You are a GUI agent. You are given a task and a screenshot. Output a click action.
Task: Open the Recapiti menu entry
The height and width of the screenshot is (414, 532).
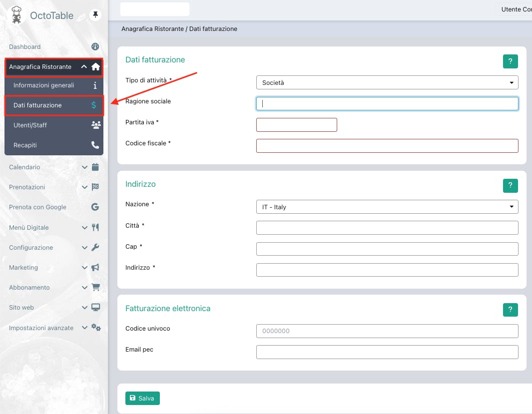54,145
